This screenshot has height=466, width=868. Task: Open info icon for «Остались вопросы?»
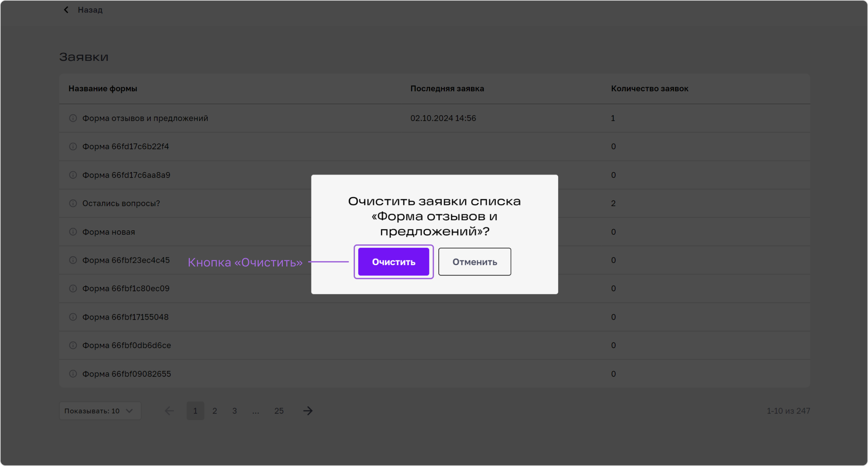pyautogui.click(x=73, y=203)
